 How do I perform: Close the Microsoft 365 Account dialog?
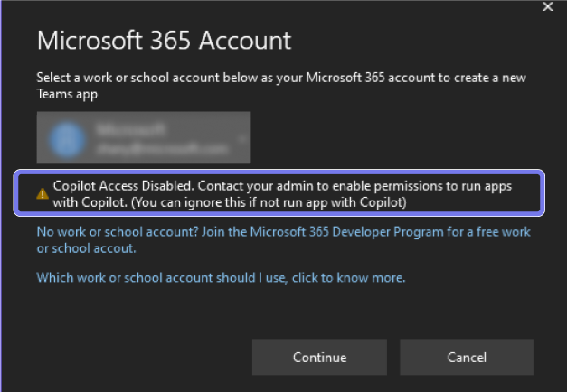pos(547,7)
